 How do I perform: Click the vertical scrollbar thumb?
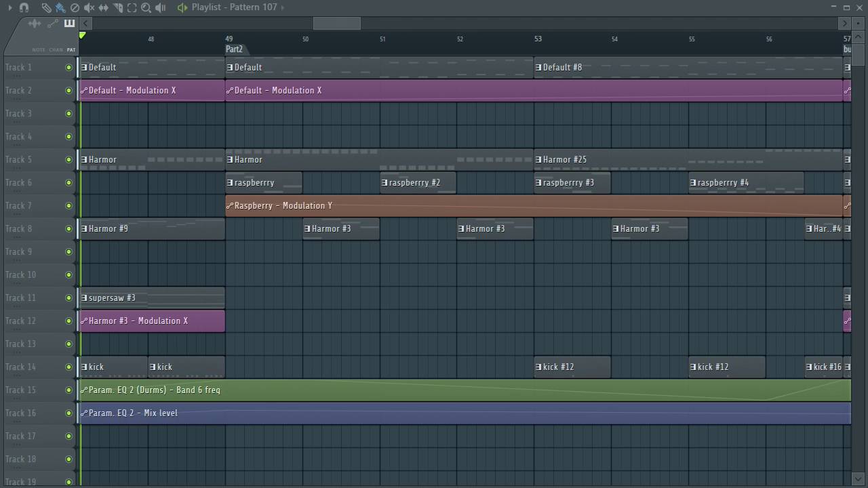tap(859, 54)
